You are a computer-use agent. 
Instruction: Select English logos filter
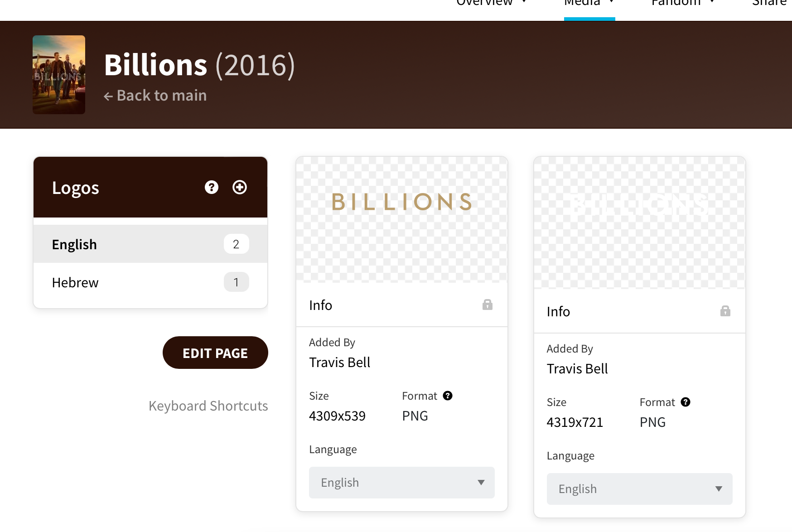pyautogui.click(x=150, y=244)
